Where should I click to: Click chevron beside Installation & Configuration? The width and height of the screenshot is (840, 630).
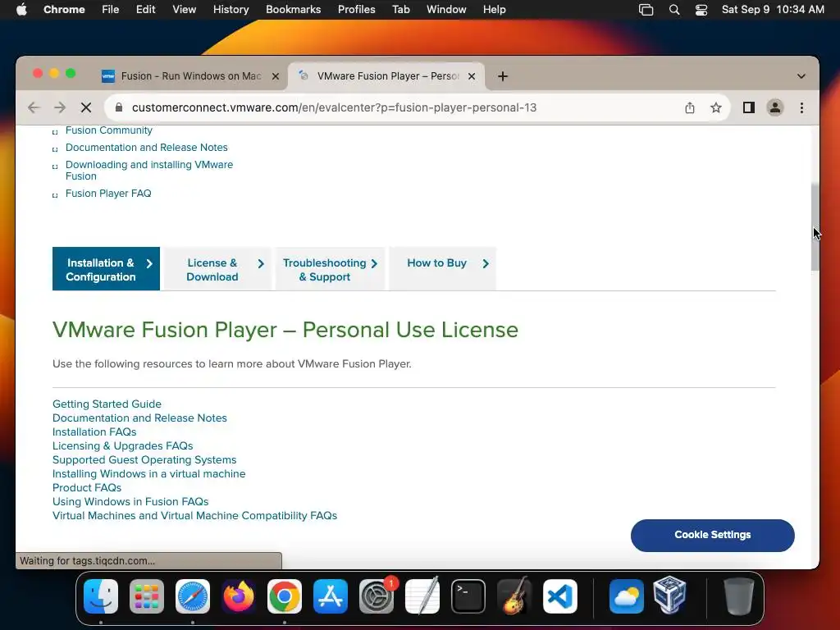coord(149,263)
